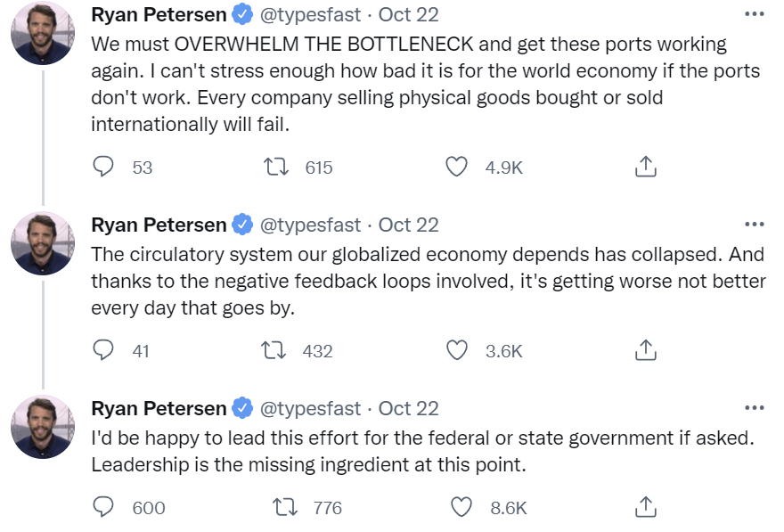Image resolution: width=784 pixels, height=532 pixels.
Task: Open more options on third tweet
Action: coord(754,408)
